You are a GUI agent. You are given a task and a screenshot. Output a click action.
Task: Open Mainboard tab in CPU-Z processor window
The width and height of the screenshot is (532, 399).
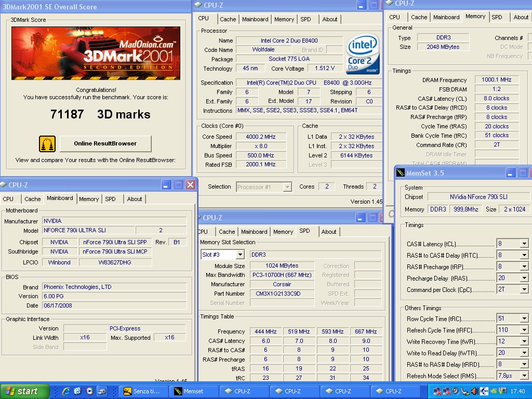click(255, 19)
